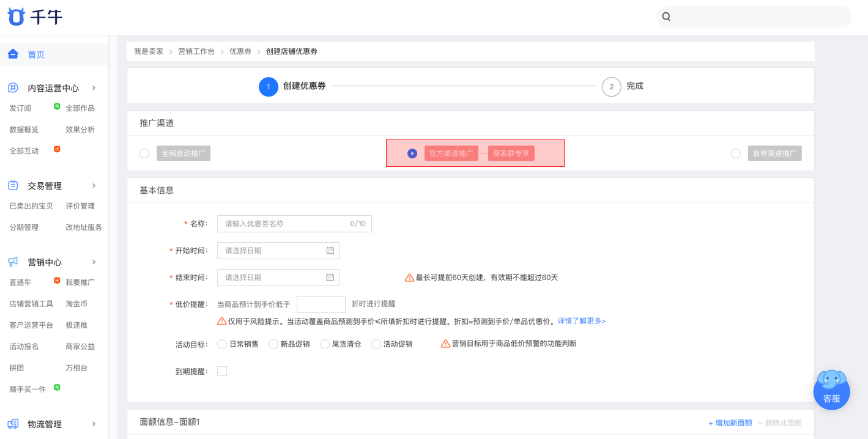Select 自有渠道推广 radio button
Screen dimensions: 868x439
pyautogui.click(x=736, y=153)
